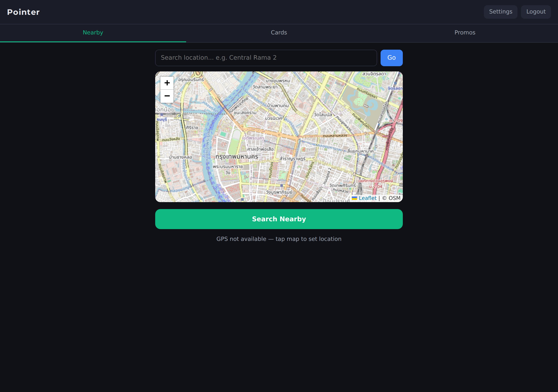Zoom in on the map
The width and height of the screenshot is (558, 392).
[x=167, y=83]
